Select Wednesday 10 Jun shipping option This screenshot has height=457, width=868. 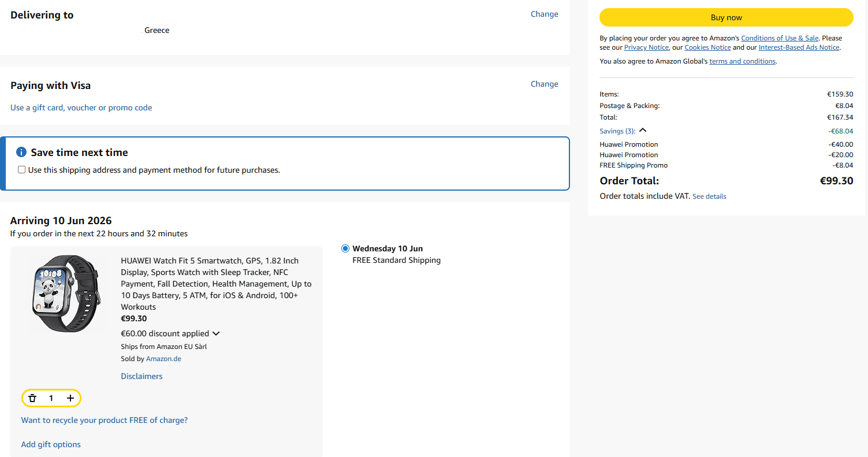coord(345,248)
